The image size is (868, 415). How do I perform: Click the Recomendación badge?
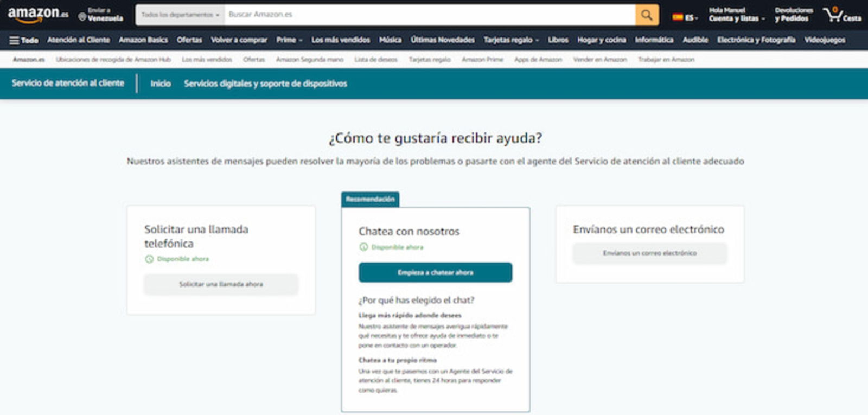tap(370, 199)
